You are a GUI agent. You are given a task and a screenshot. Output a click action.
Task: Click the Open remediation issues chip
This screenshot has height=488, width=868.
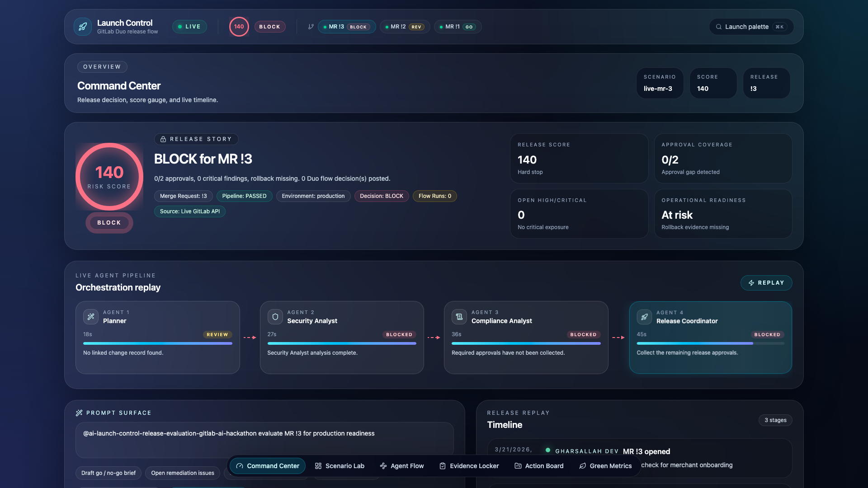click(183, 473)
